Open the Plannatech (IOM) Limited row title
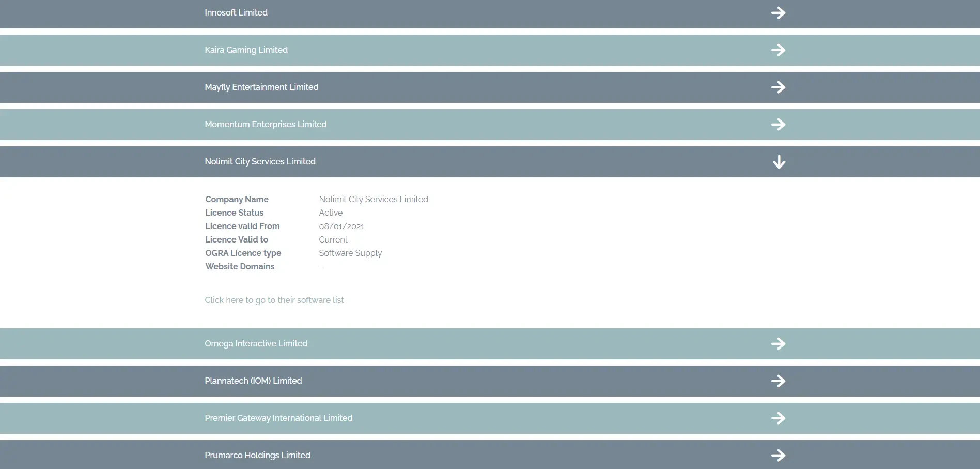980x469 pixels. (x=253, y=381)
